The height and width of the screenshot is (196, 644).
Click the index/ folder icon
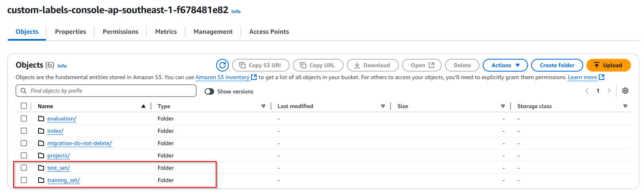pyautogui.click(x=41, y=131)
